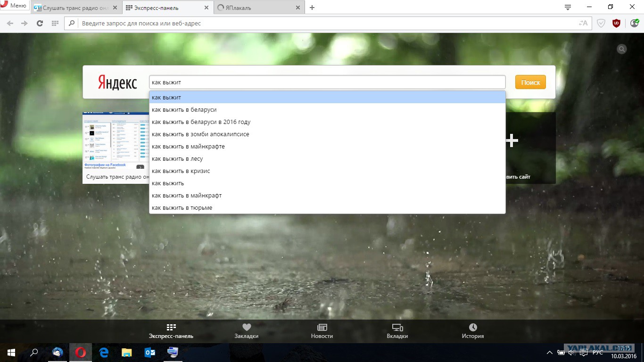The height and width of the screenshot is (362, 644).
Task: Open the Action Center notifications icon
Action: click(584, 353)
